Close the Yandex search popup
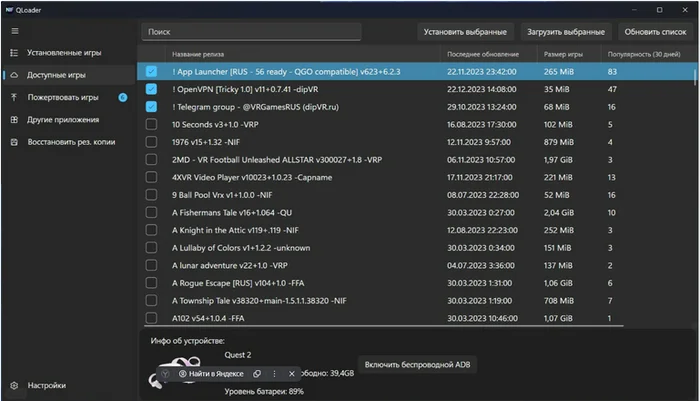 [292, 374]
